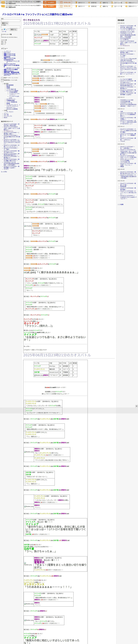
Task: Open ホウオウ in the recently created pages list
Action: coord(6,169)
